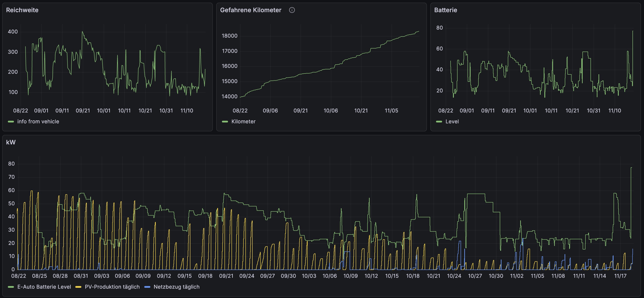The height and width of the screenshot is (298, 644).
Task: Click the green swatch of 'info from vehicle'
Action: point(11,122)
